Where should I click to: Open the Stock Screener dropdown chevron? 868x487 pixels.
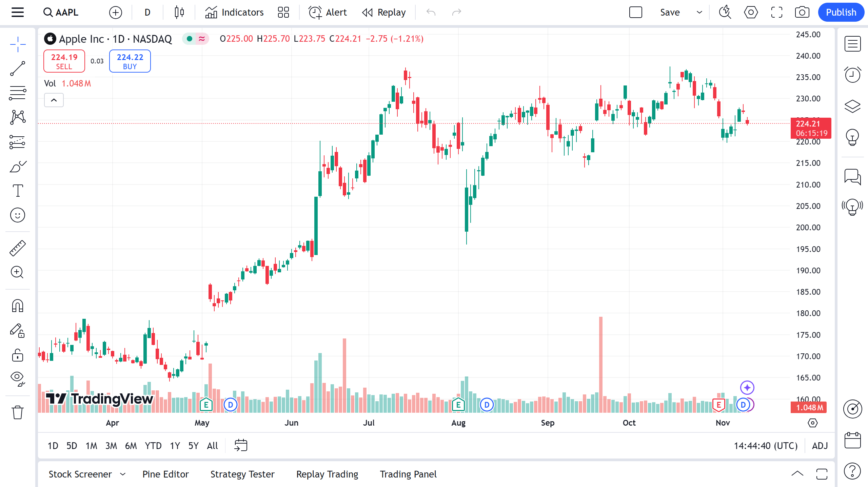pos(123,474)
